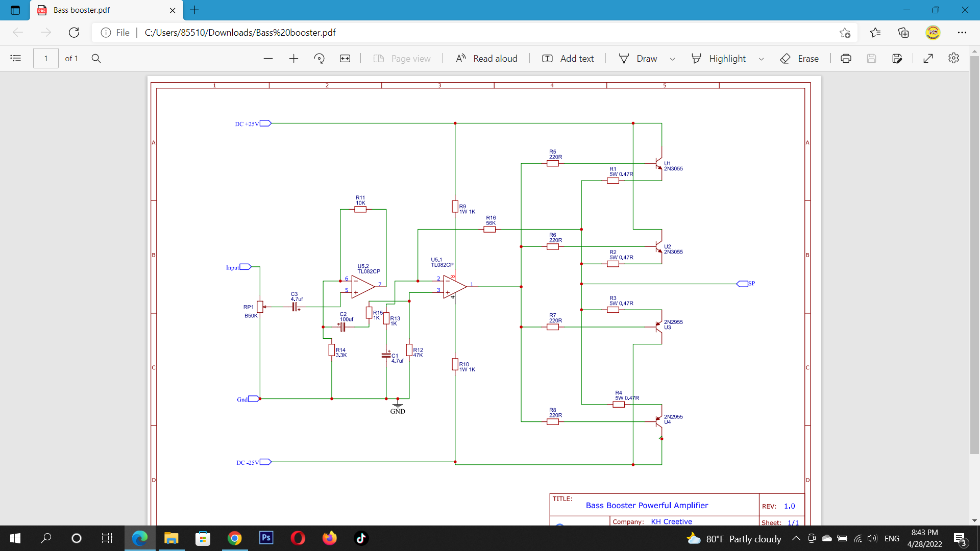Image resolution: width=980 pixels, height=551 pixels.
Task: Click schematic title Bass Booster Powerful Amplifier
Action: [647, 505]
